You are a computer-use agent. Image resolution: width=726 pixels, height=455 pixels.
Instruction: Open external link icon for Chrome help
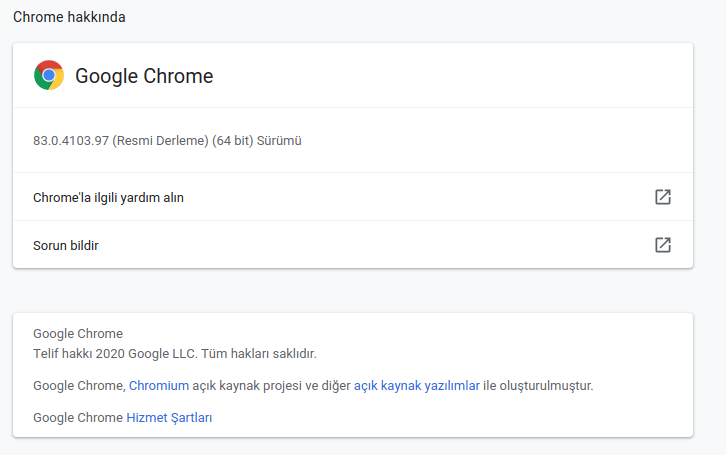pos(662,197)
